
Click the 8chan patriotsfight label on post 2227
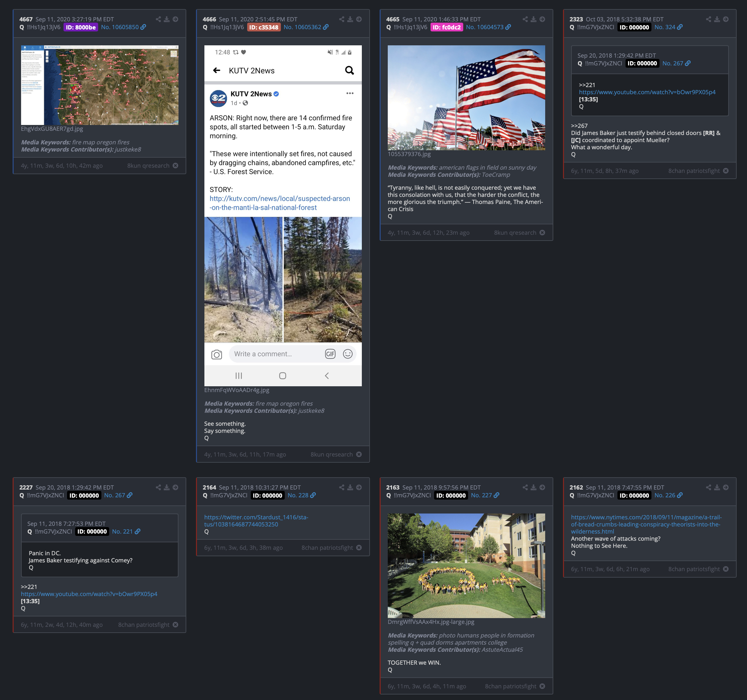coord(144,625)
